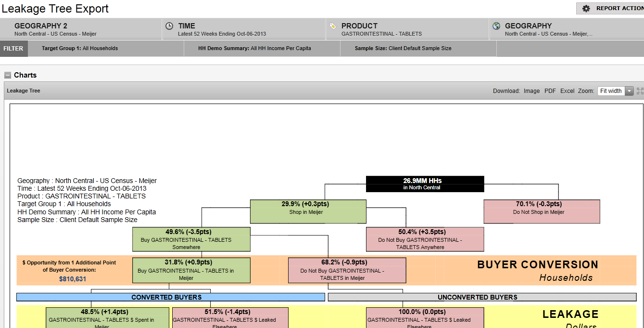Viewport: 644px width, 328px height.
Task: Click the 26.9MM HHs root node
Action: point(425,184)
